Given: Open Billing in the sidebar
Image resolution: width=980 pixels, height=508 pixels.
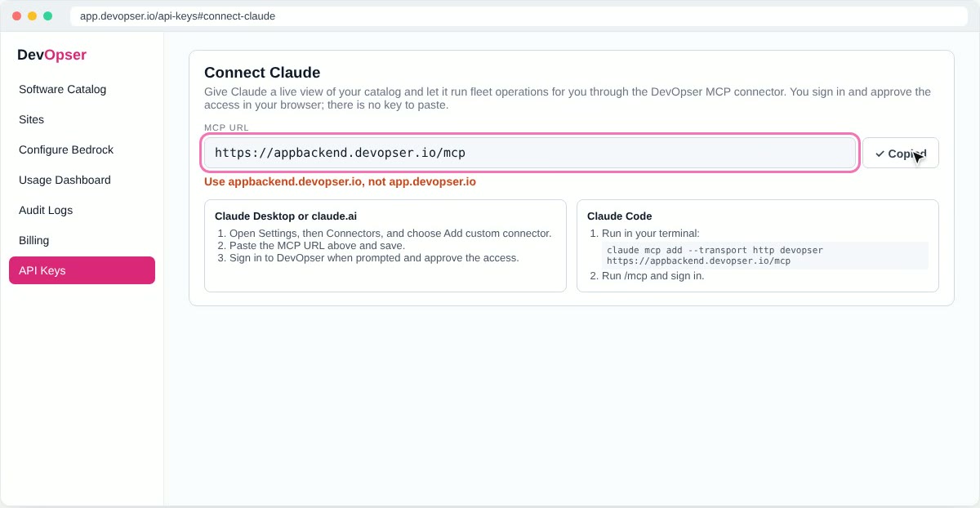Looking at the screenshot, I should click(82, 240).
